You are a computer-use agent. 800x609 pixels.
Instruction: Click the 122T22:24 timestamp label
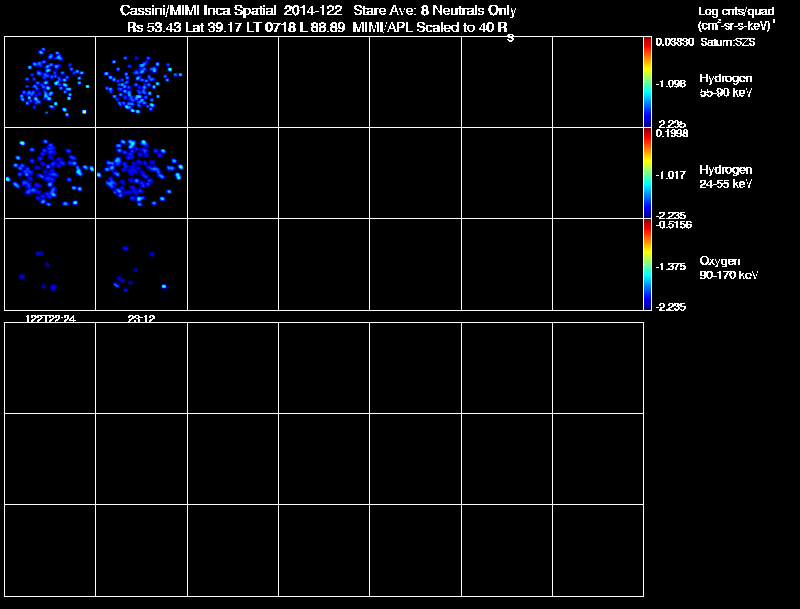click(51, 319)
